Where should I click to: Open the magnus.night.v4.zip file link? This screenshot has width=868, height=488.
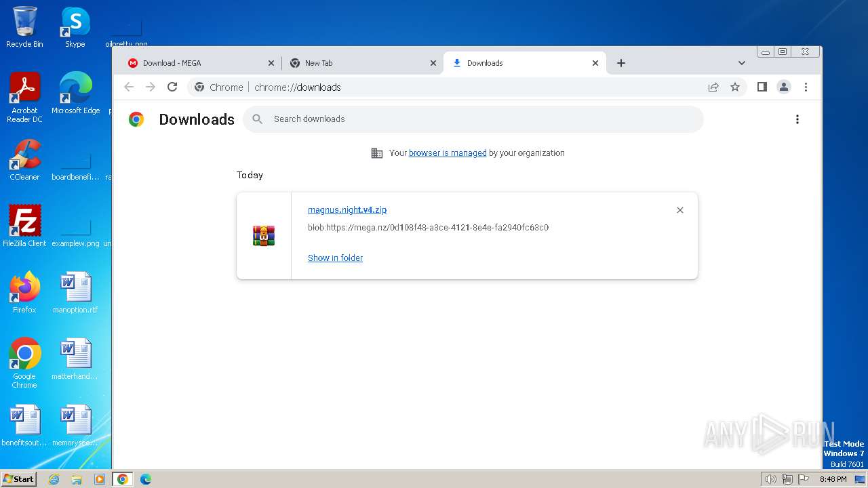click(347, 210)
